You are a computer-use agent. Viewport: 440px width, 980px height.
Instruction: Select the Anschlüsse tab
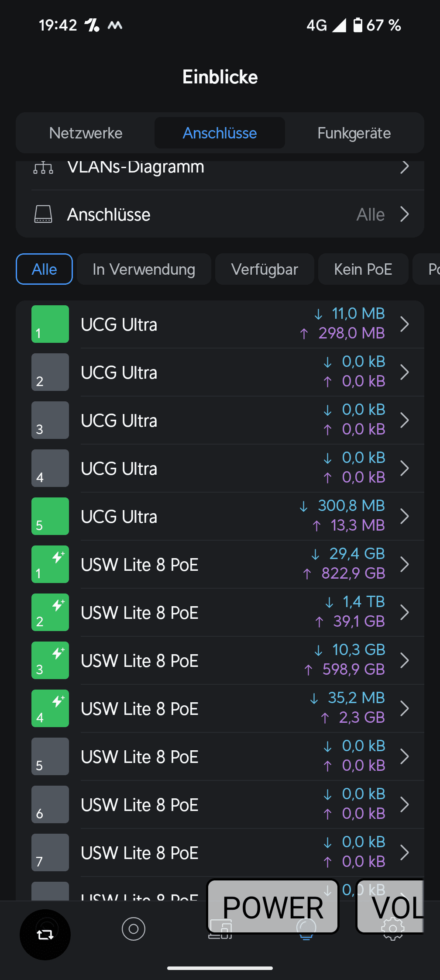tap(220, 133)
